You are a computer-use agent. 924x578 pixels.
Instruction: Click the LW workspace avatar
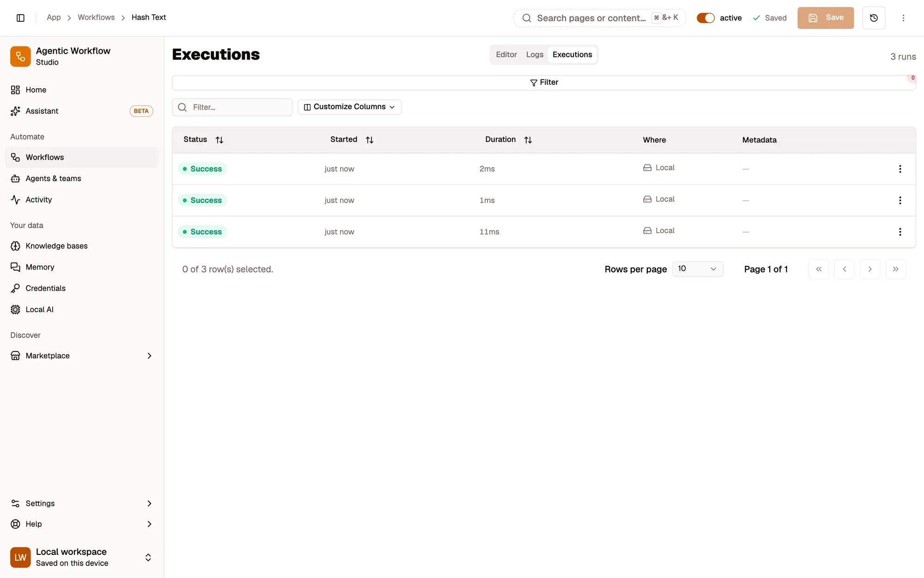(x=20, y=557)
